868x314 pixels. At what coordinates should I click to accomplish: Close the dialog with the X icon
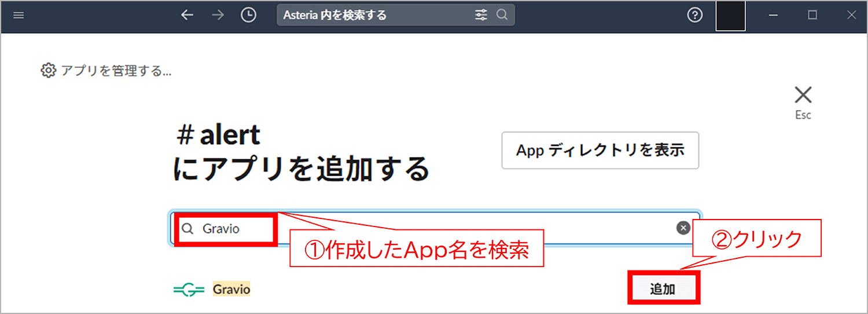click(x=803, y=95)
